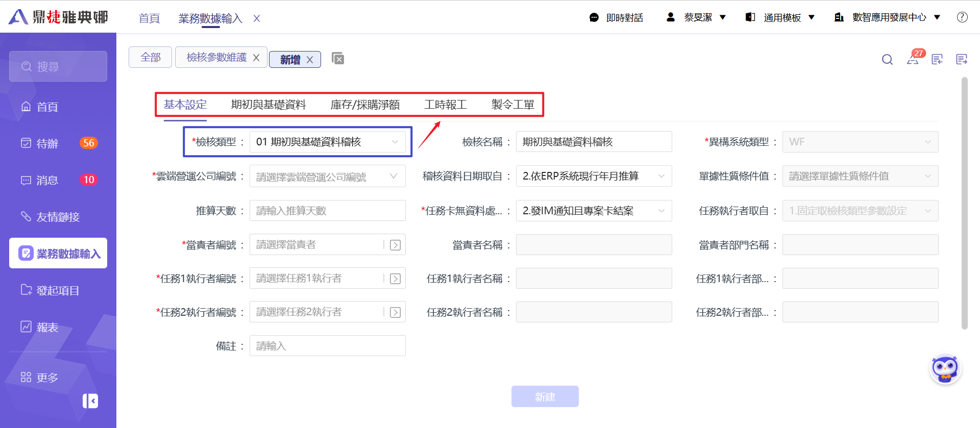Click the 檢核名稱 input field
The height and width of the screenshot is (428, 980).
(x=594, y=142)
